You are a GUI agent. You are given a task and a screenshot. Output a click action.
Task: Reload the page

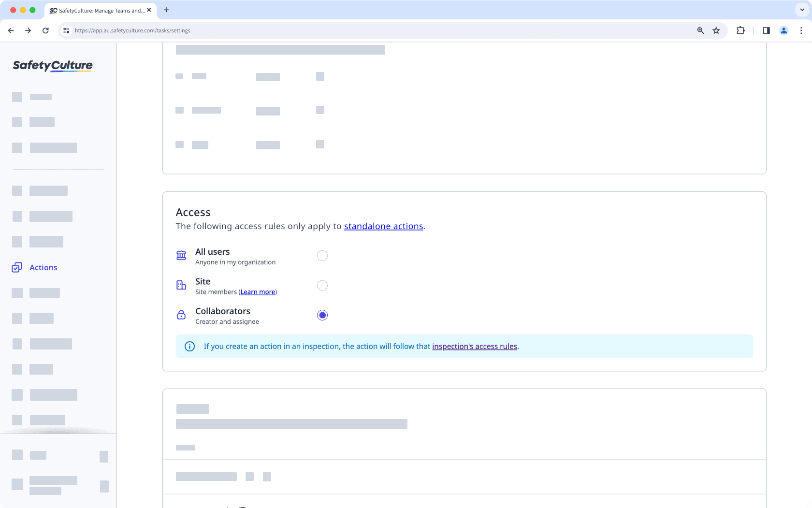(45, 30)
